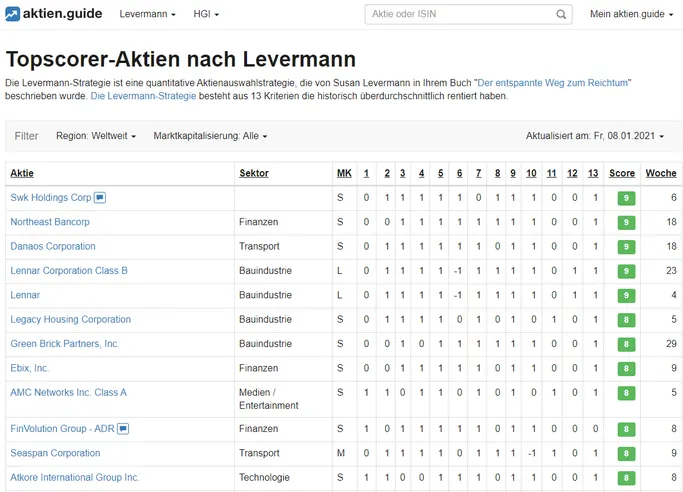Sort by criterion 6 column header
The width and height of the screenshot is (683, 492).
click(459, 173)
